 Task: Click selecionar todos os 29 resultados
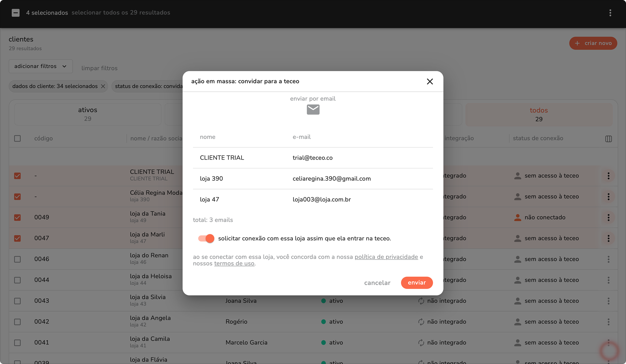[x=121, y=13]
